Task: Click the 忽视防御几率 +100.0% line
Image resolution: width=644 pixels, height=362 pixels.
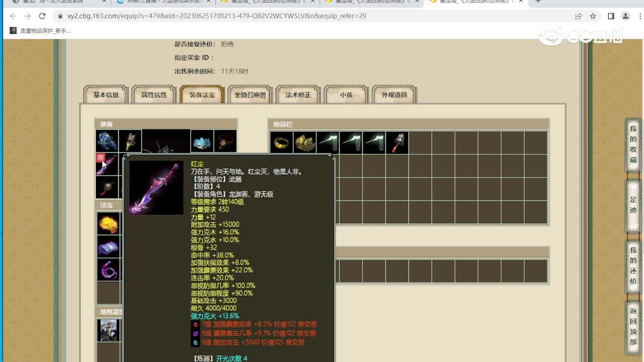Action: point(223,286)
